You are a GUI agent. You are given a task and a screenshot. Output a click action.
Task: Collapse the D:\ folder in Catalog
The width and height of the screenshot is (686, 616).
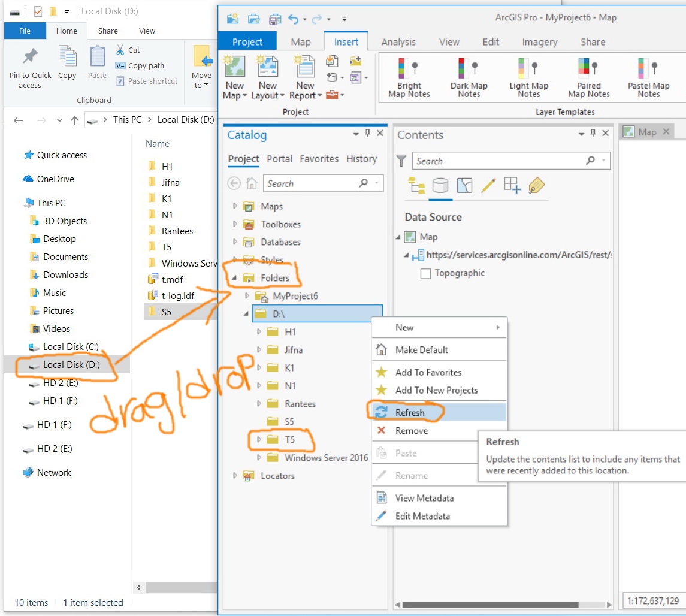(x=246, y=313)
